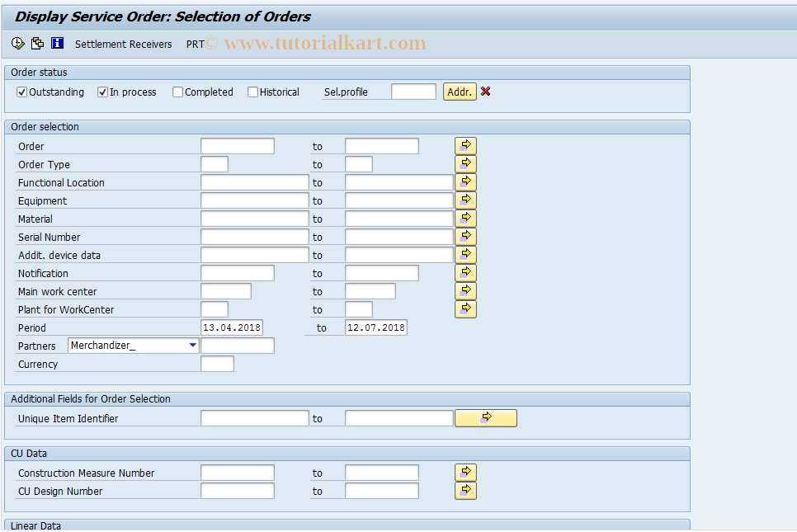Select the Merchandizer partner value
This screenshot has height=532, width=797.
[124, 346]
